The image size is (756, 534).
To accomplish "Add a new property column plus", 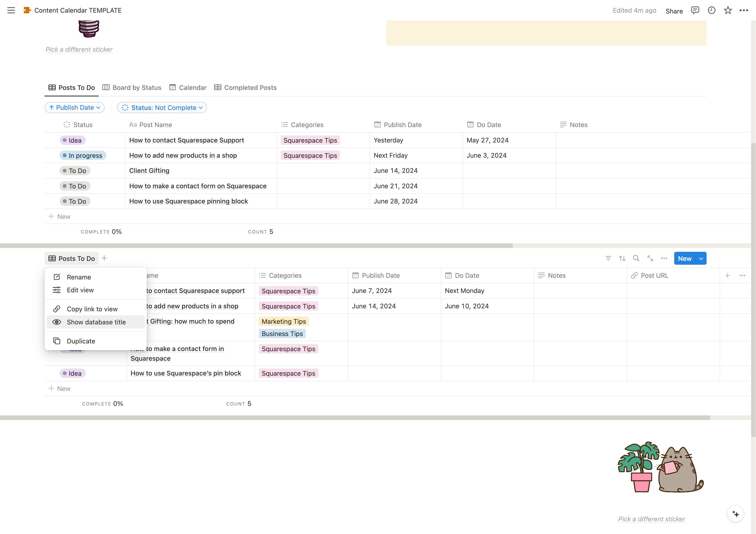I will click(x=727, y=275).
